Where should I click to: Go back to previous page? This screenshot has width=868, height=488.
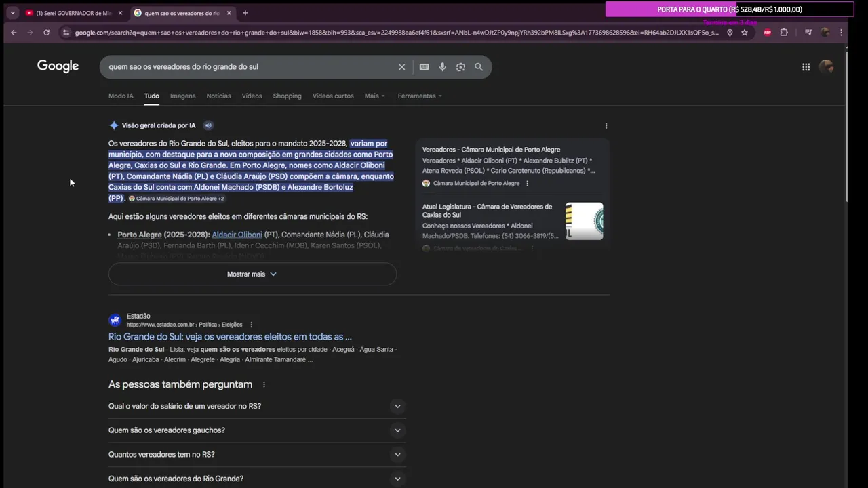[x=14, y=32]
